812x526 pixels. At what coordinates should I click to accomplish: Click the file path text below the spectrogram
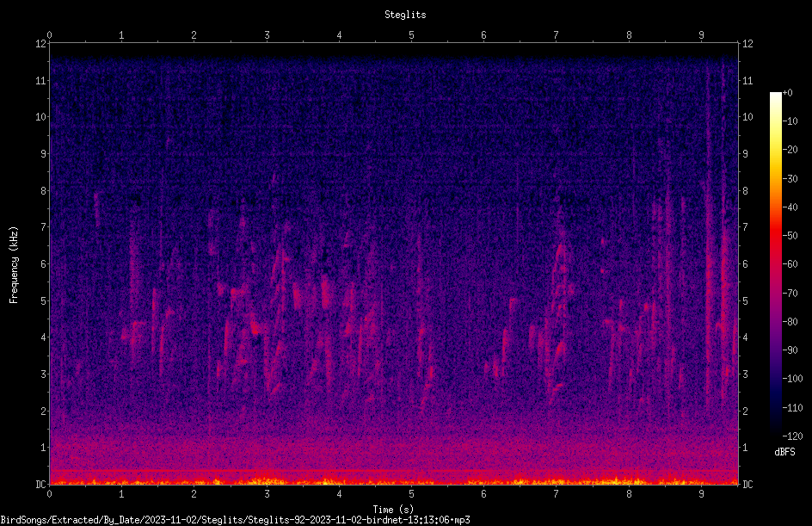tap(235, 520)
